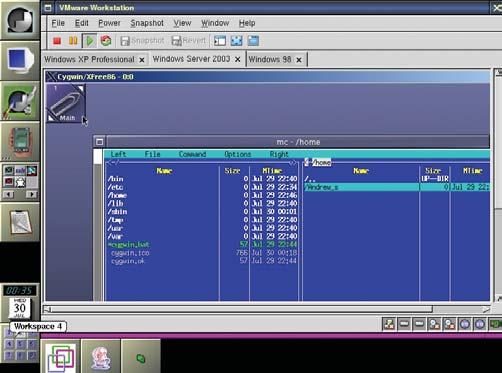The height and width of the screenshot is (373, 502).
Task: Take a snapshot via the Snapshot toolbar button
Action: tap(142, 41)
